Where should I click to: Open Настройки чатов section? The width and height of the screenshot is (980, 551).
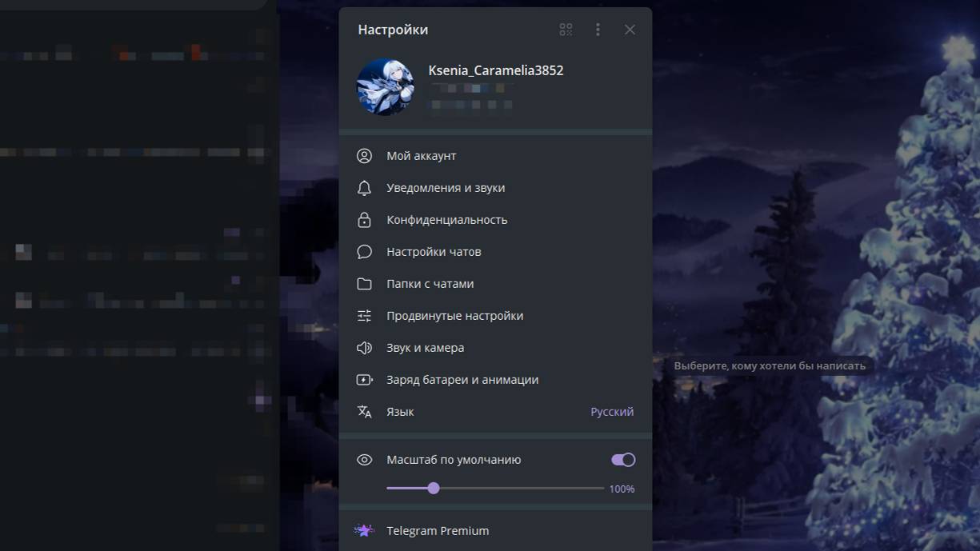(x=495, y=252)
